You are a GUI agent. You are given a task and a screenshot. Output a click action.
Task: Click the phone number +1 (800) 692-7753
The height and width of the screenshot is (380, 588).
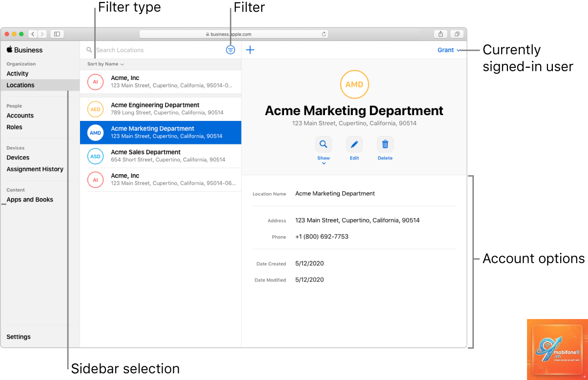point(322,237)
